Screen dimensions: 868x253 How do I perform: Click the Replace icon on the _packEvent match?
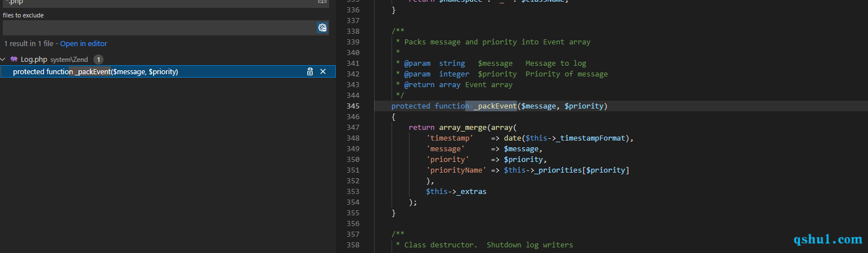[310, 71]
